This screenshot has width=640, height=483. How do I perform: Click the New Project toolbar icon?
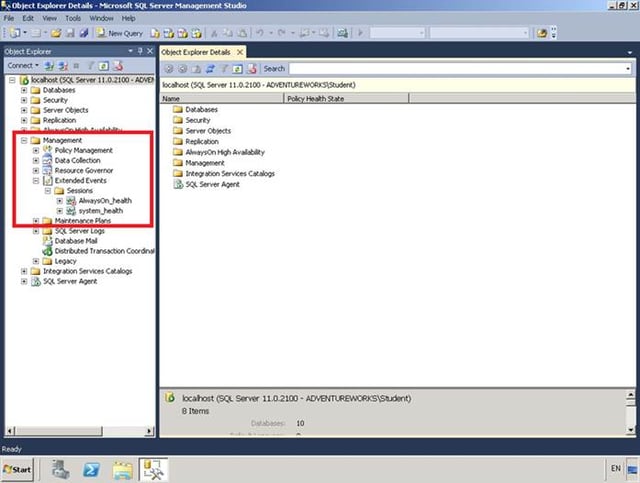15,33
